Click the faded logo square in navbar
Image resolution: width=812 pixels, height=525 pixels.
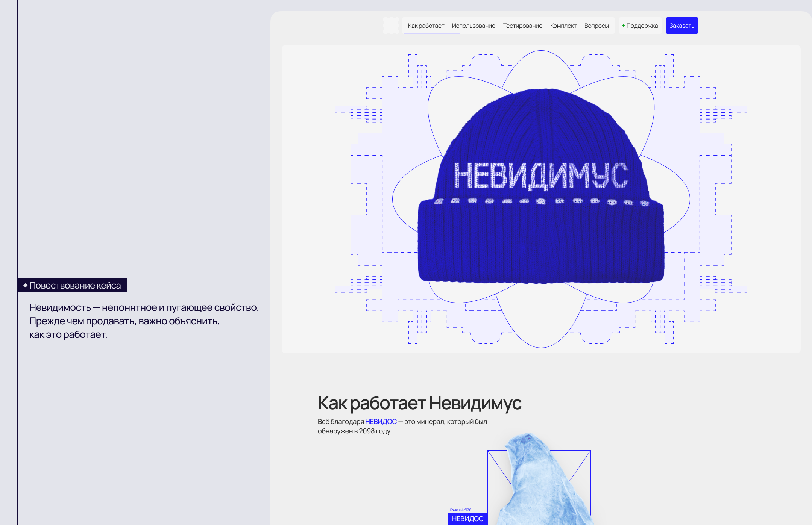click(x=391, y=26)
